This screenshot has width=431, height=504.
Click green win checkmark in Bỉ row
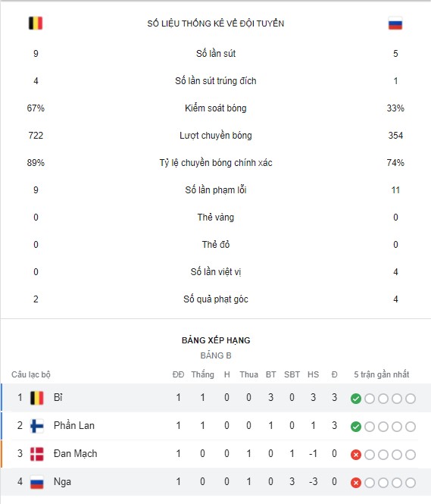click(x=356, y=399)
